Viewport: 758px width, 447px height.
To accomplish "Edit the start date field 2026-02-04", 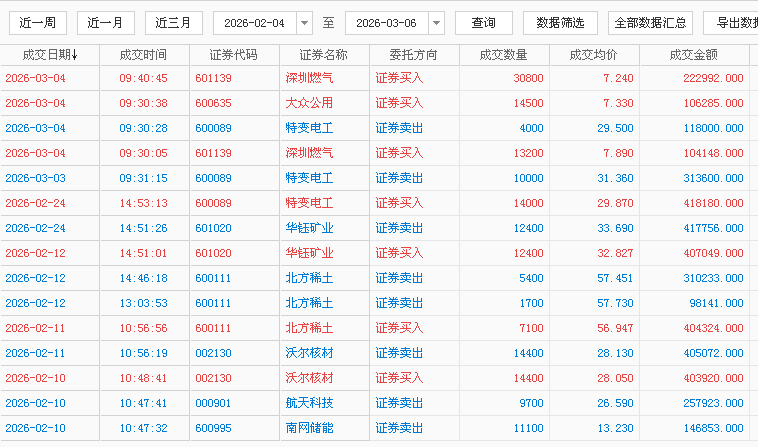I will [255, 23].
